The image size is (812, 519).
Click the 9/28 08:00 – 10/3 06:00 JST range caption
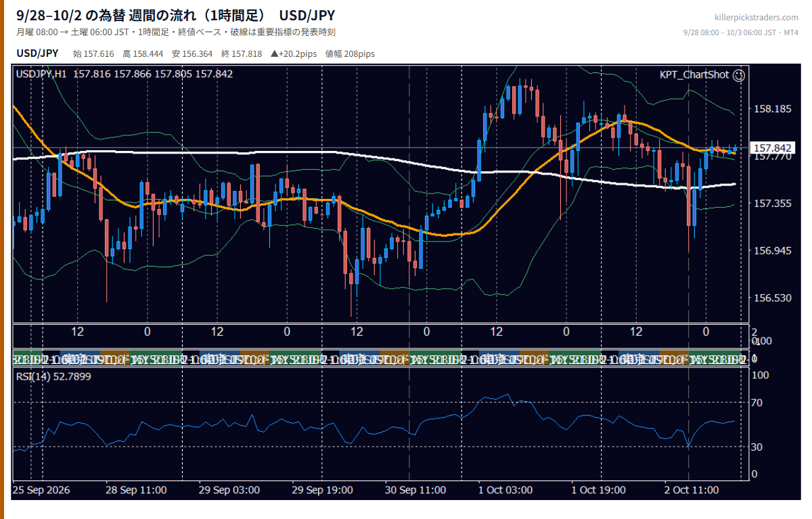tap(741, 32)
